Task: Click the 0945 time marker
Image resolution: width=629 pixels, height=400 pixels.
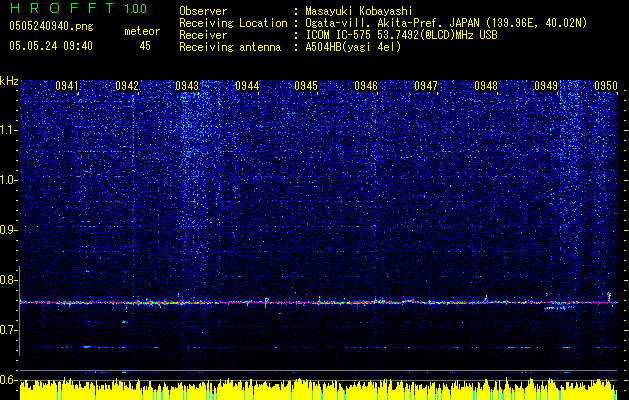Action: coord(306,86)
